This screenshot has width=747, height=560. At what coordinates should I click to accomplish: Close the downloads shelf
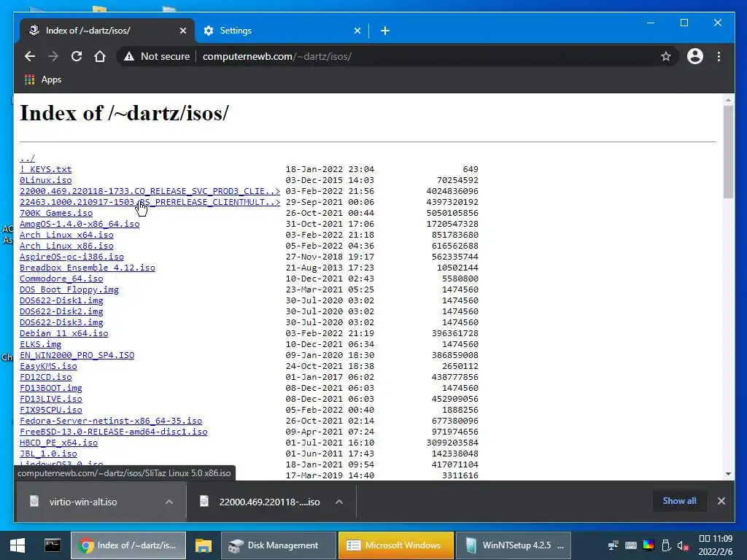point(721,500)
